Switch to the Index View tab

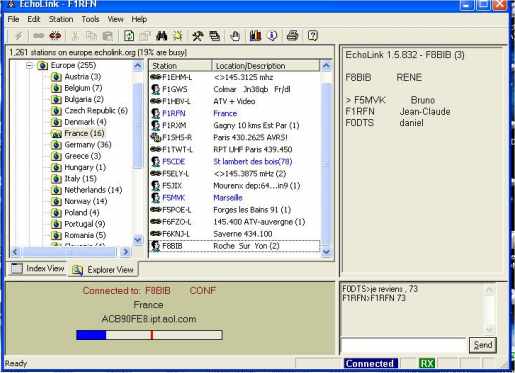pos(38,268)
